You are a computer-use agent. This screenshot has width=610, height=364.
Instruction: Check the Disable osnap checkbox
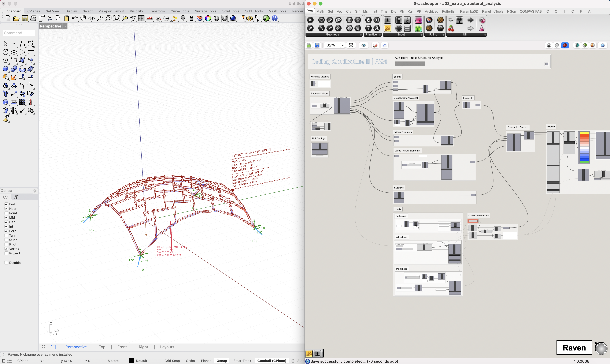(x=6, y=263)
